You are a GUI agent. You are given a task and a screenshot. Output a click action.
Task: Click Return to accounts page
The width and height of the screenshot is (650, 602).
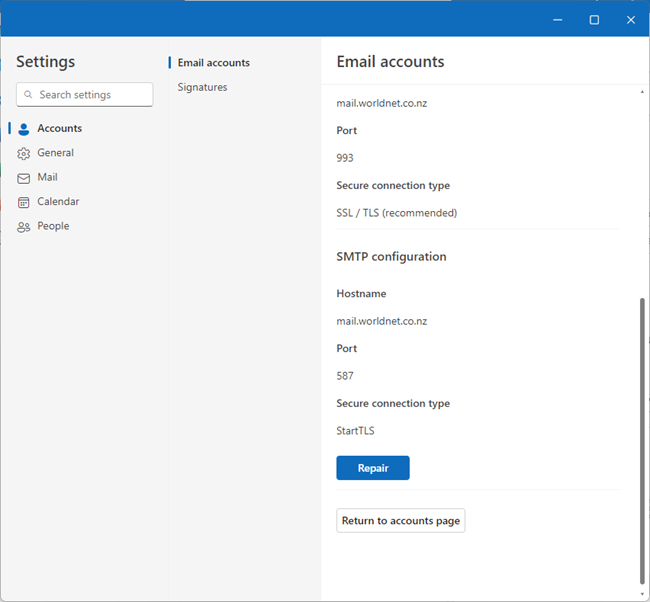[400, 521]
